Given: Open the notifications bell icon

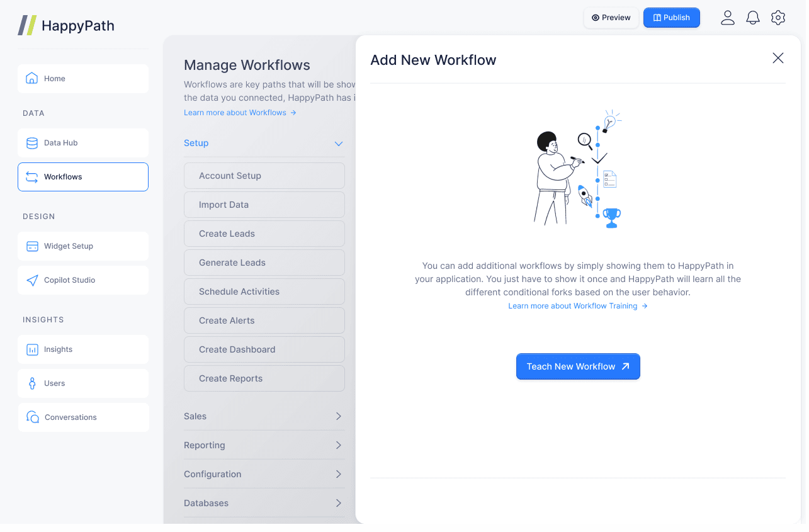Looking at the screenshot, I should click(x=753, y=18).
